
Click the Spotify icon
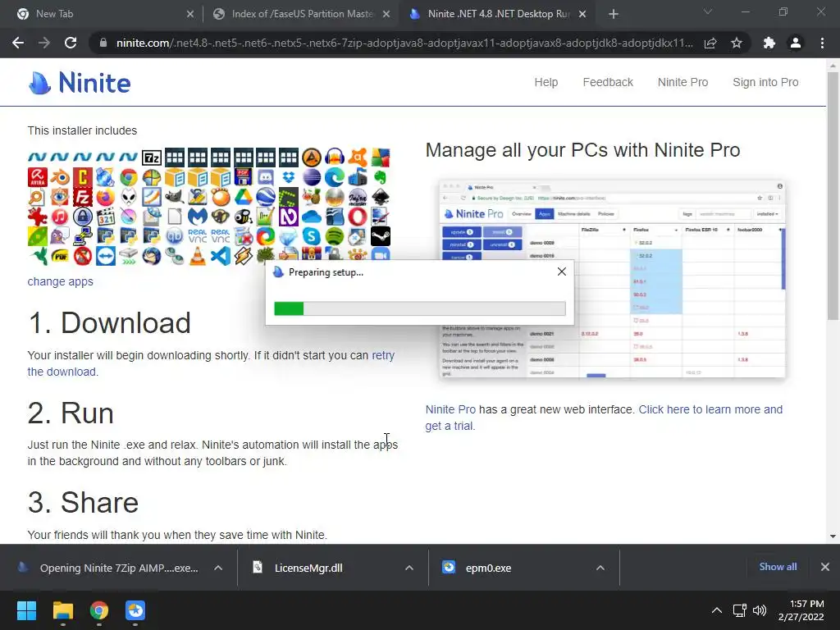coord(335,236)
